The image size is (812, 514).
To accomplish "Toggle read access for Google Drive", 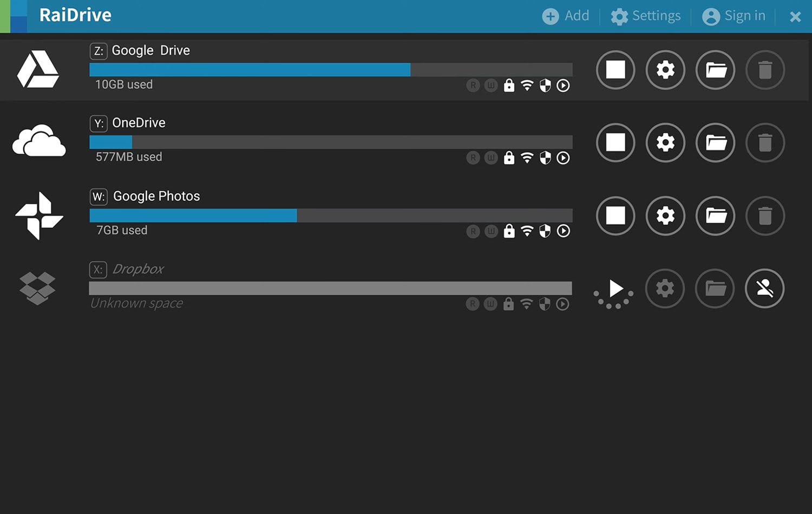I will tap(473, 85).
